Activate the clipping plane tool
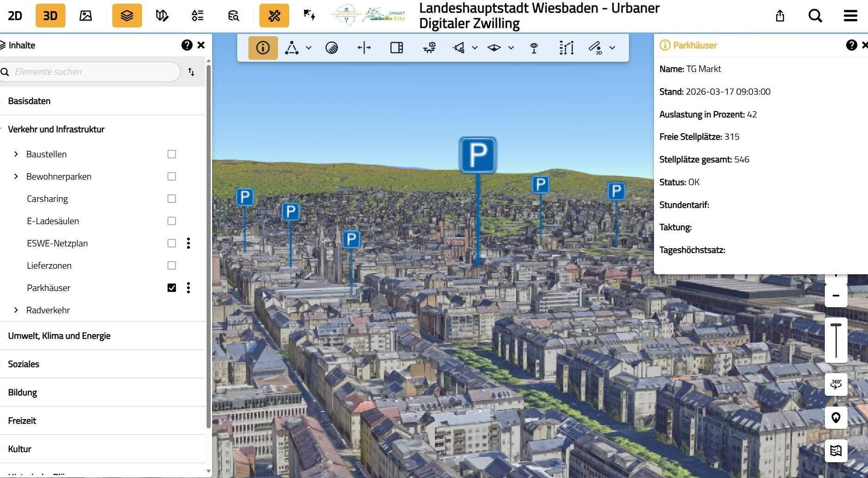Viewport: 868px width, 478px height. tap(365, 47)
